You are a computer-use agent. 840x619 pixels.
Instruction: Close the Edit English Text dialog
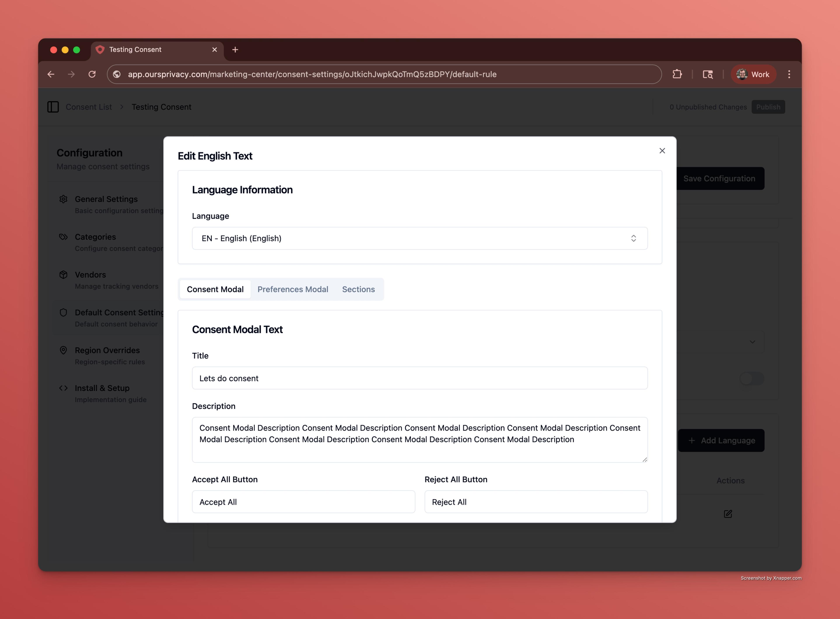pos(662,151)
